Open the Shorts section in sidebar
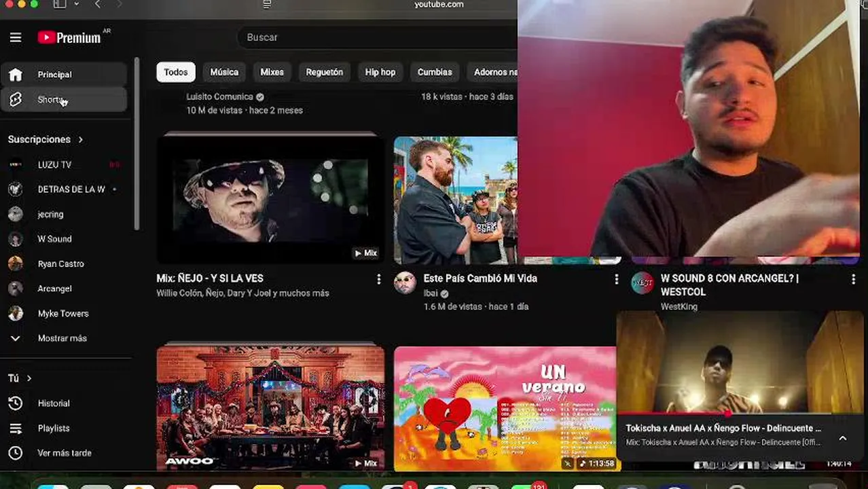Viewport: 868px width, 489px height. coord(64,100)
